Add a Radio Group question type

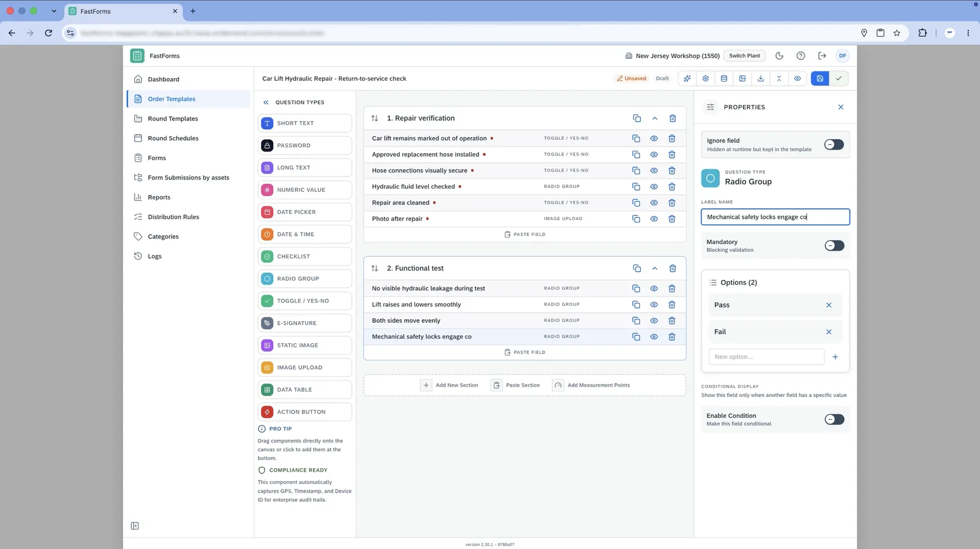pos(305,279)
